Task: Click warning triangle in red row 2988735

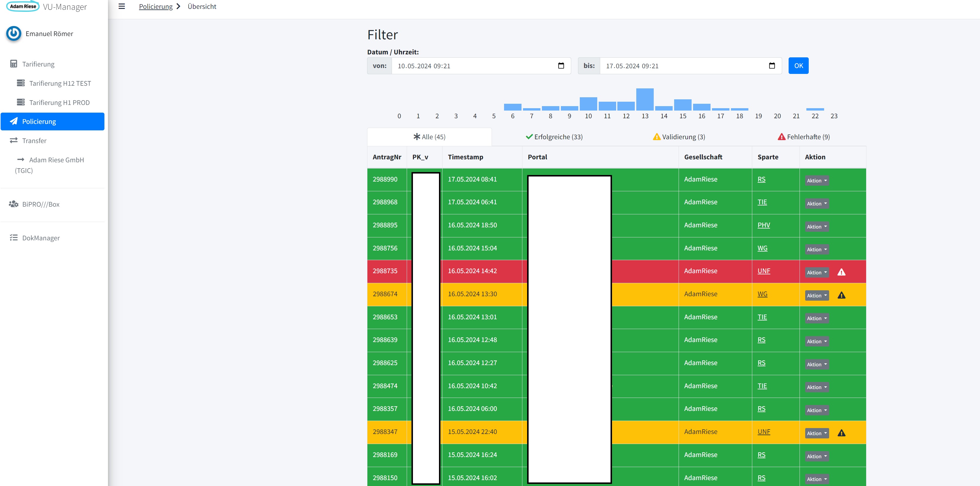Action: (841, 272)
